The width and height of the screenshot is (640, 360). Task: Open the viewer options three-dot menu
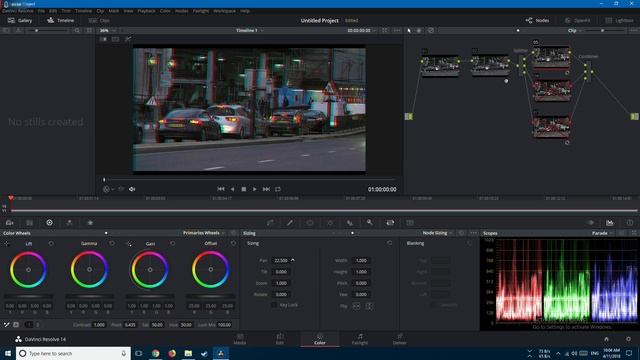pyautogui.click(x=396, y=31)
